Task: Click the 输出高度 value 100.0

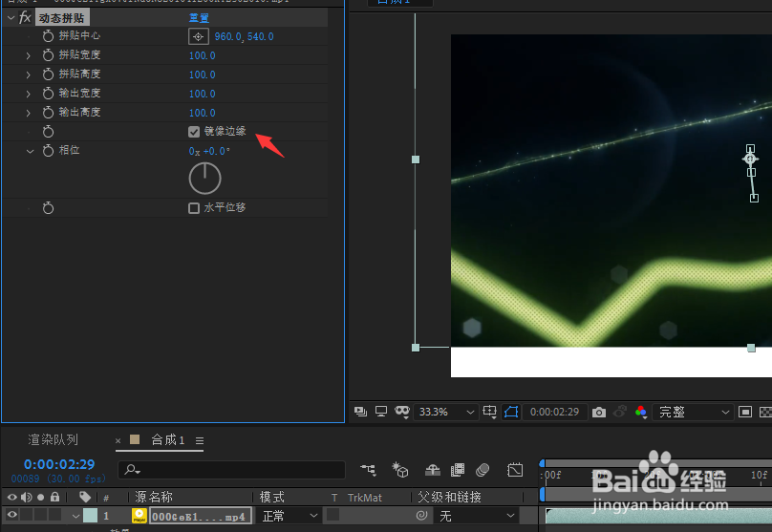Action: coord(203,114)
